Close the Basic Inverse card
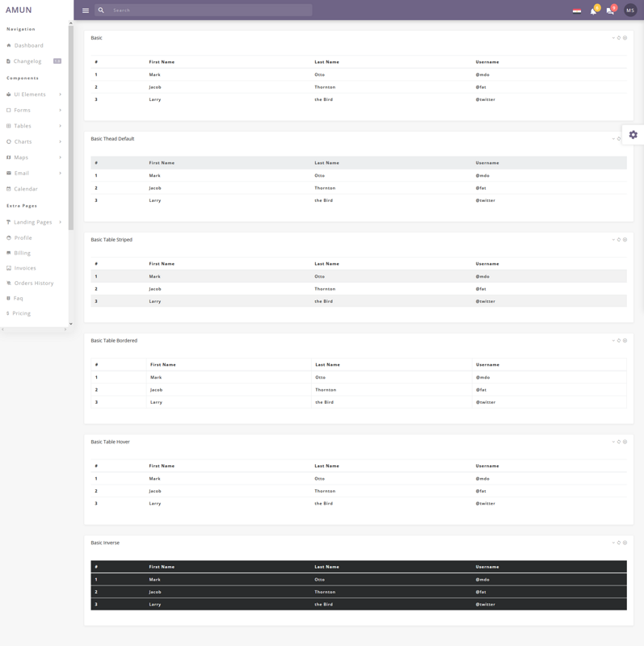The height and width of the screenshot is (646, 644). pyautogui.click(x=625, y=543)
